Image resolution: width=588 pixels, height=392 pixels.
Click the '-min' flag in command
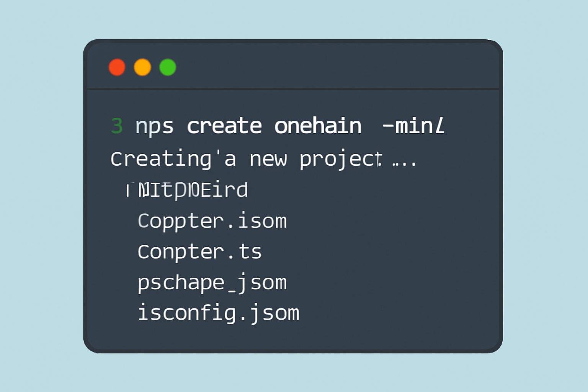point(413,126)
